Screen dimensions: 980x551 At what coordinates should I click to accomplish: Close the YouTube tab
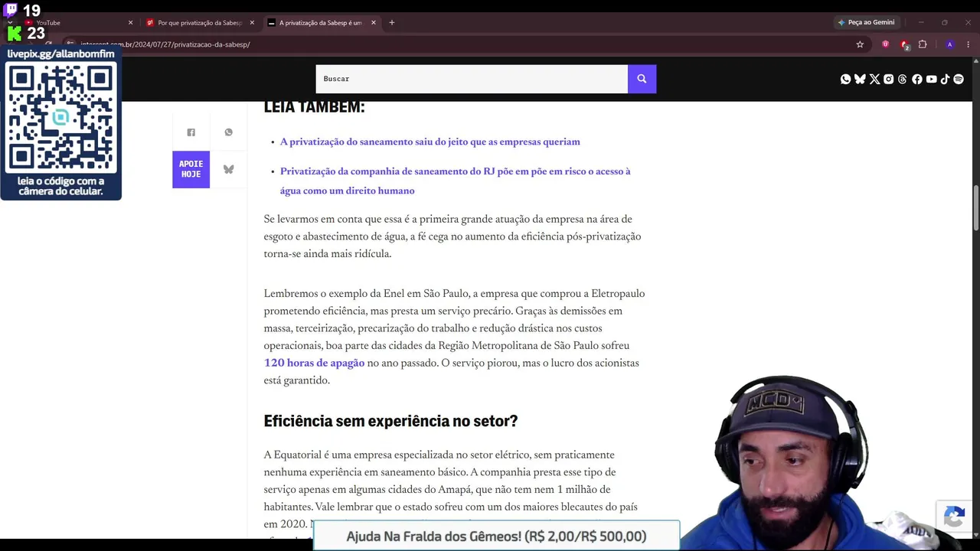tap(130, 23)
